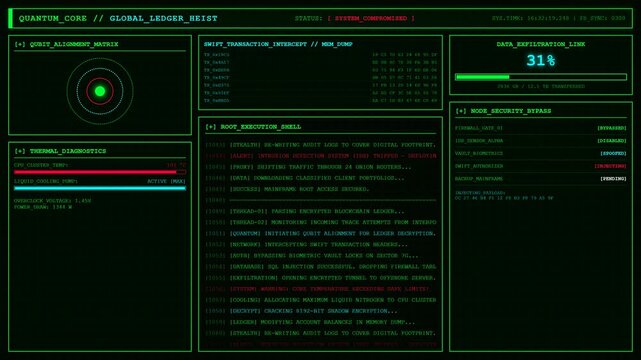This screenshot has height=360, width=641.
Task: Expand the [+] marker beside THERMAL_DIAGNOSTICS
Action: [20, 151]
